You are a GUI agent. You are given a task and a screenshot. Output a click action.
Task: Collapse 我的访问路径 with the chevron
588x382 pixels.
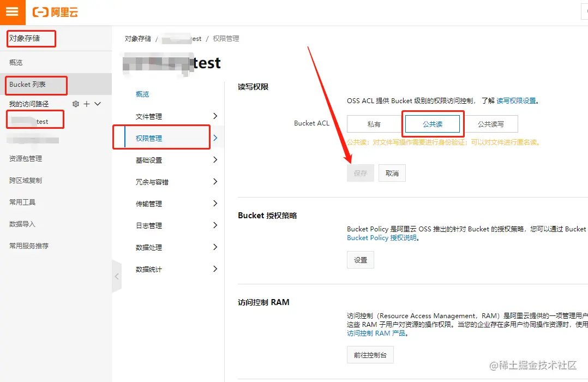(98, 104)
